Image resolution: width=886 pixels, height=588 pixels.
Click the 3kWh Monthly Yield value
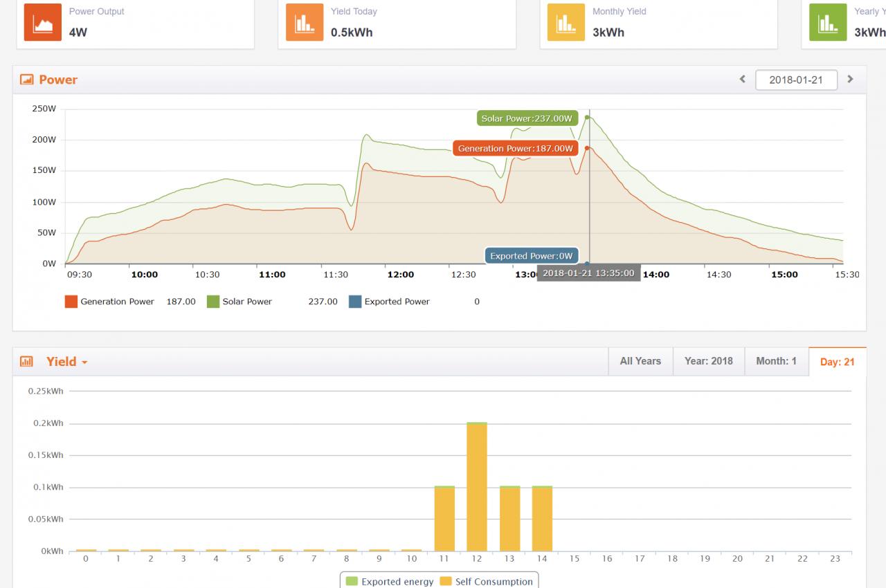[x=608, y=33]
